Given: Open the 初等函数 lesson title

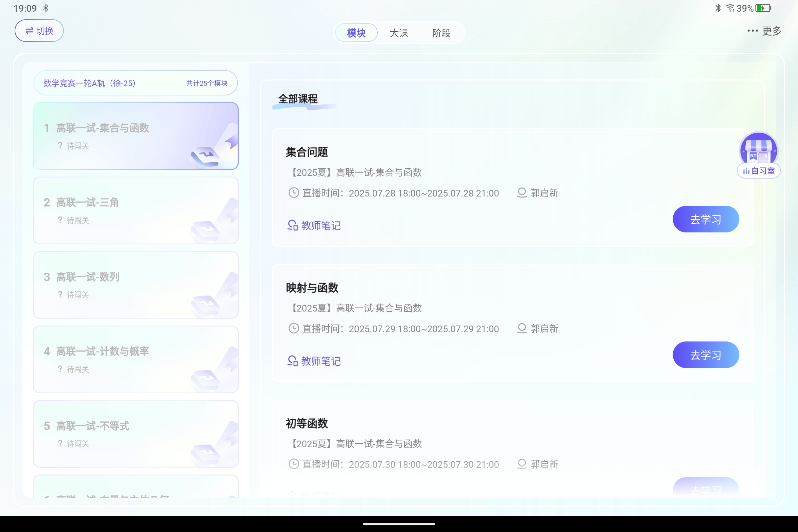Looking at the screenshot, I should pyautogui.click(x=307, y=423).
